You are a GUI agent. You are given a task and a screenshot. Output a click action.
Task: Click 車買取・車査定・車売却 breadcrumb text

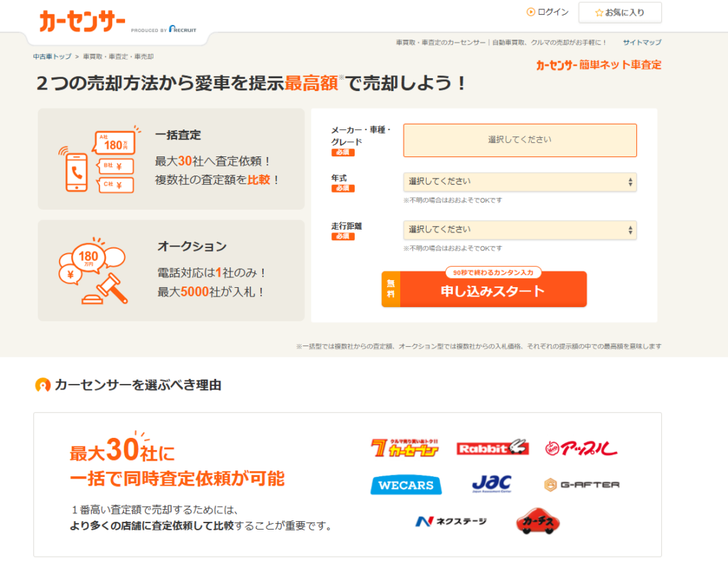click(x=118, y=57)
